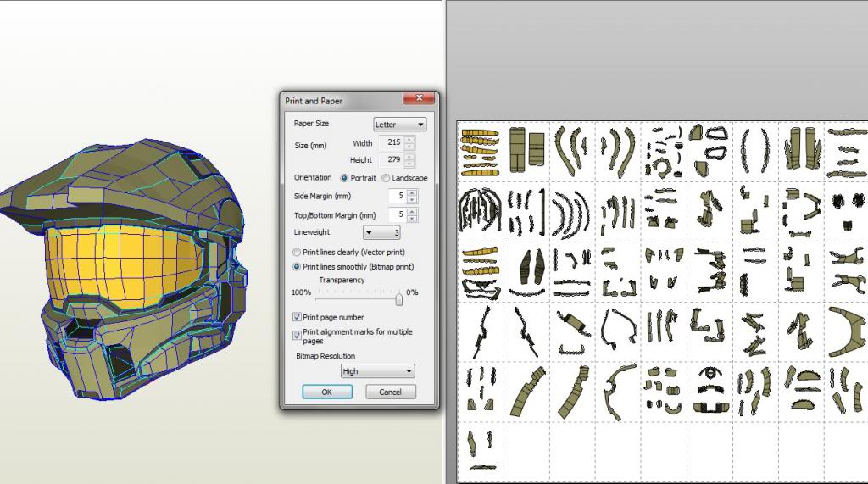
Task: Click the Top/Bottom Margin value field
Action: pyautogui.click(x=398, y=214)
